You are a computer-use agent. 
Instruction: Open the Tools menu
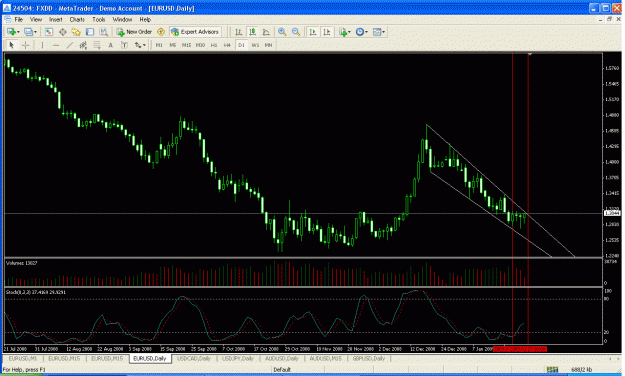(x=98, y=20)
